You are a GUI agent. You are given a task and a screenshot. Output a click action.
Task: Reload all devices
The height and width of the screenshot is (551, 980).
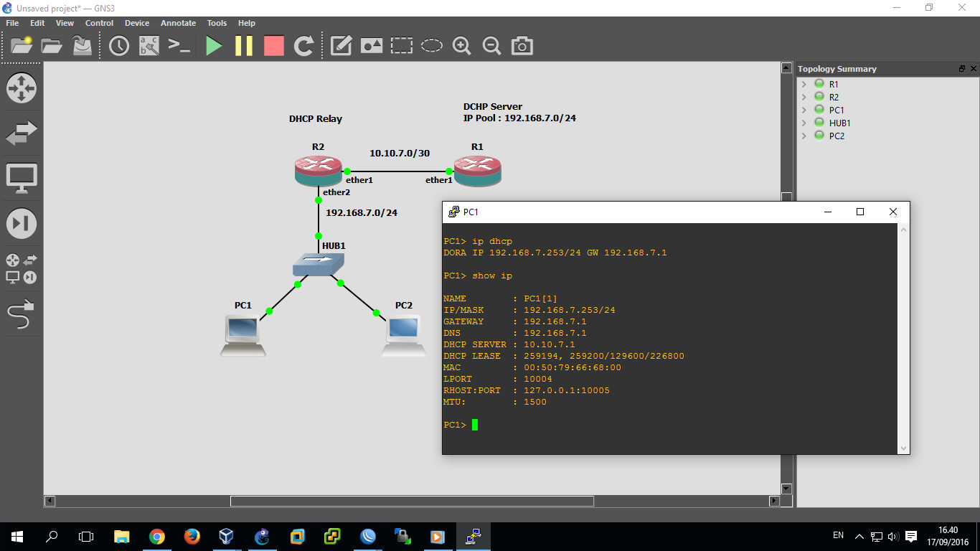(x=303, y=45)
